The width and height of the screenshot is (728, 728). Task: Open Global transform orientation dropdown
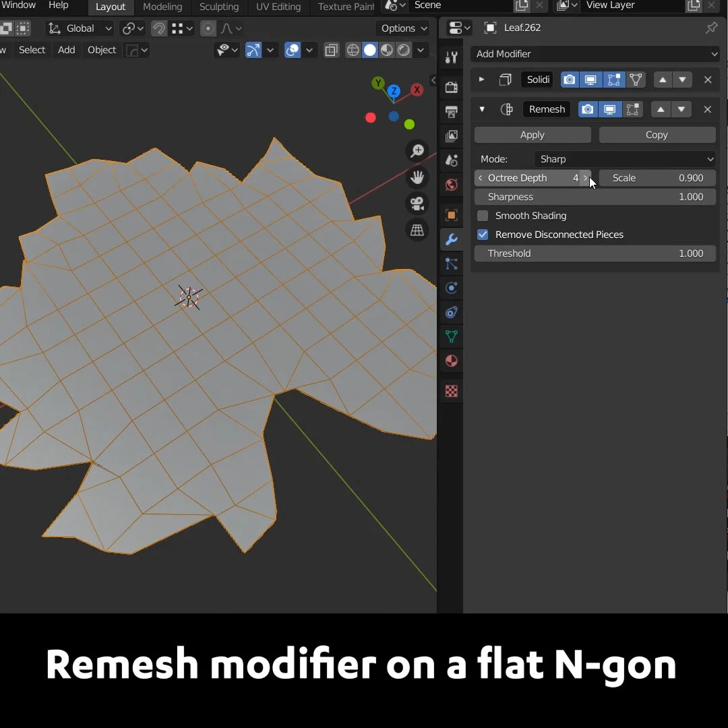tap(80, 28)
